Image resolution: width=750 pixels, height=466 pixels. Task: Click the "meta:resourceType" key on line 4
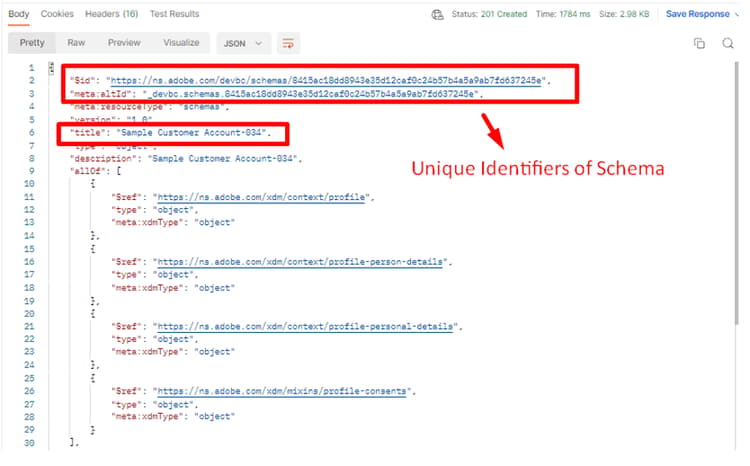119,107
